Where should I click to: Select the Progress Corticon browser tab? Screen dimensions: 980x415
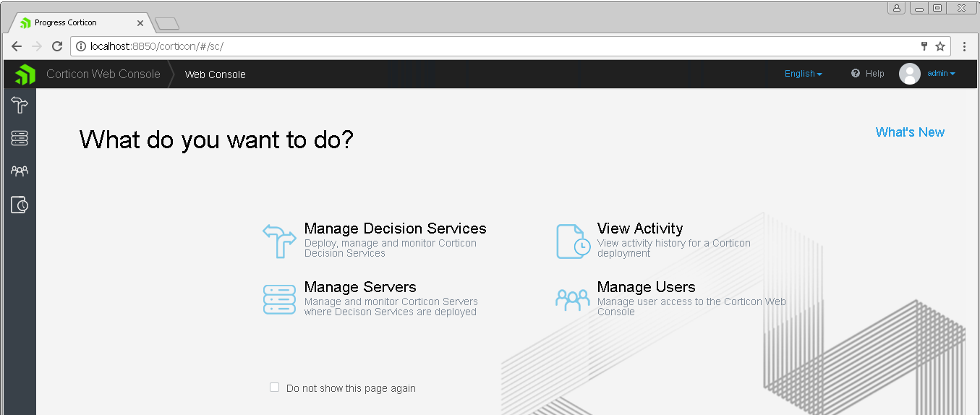click(x=76, y=23)
